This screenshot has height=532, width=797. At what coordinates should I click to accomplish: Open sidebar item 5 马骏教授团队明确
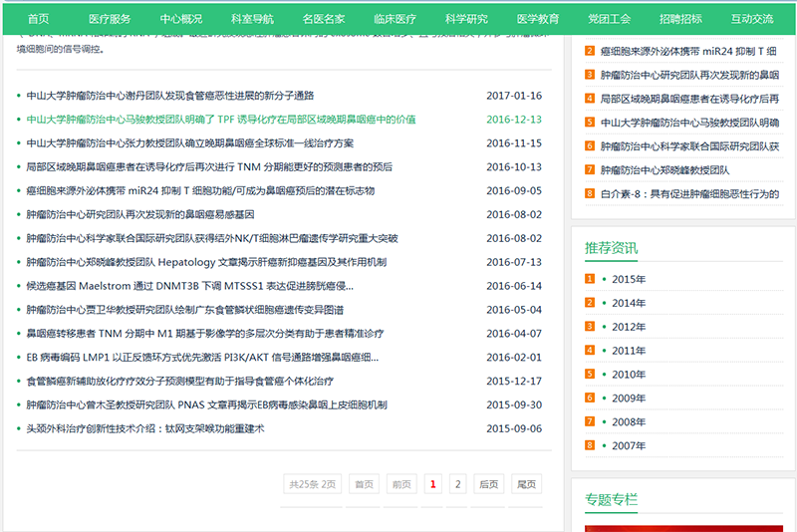[689, 123]
